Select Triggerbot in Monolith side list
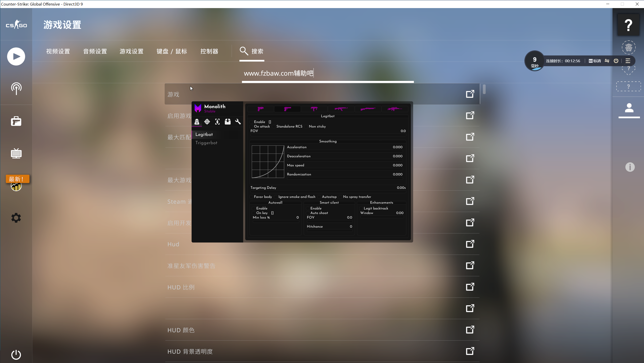Image resolution: width=644 pixels, height=363 pixels. (x=206, y=143)
